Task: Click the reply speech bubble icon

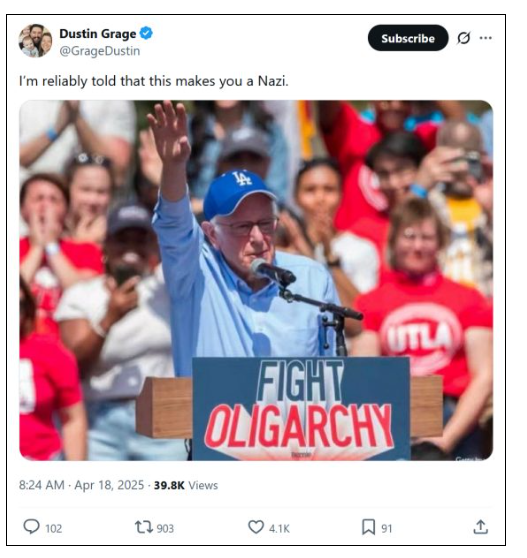Action: tap(31, 527)
